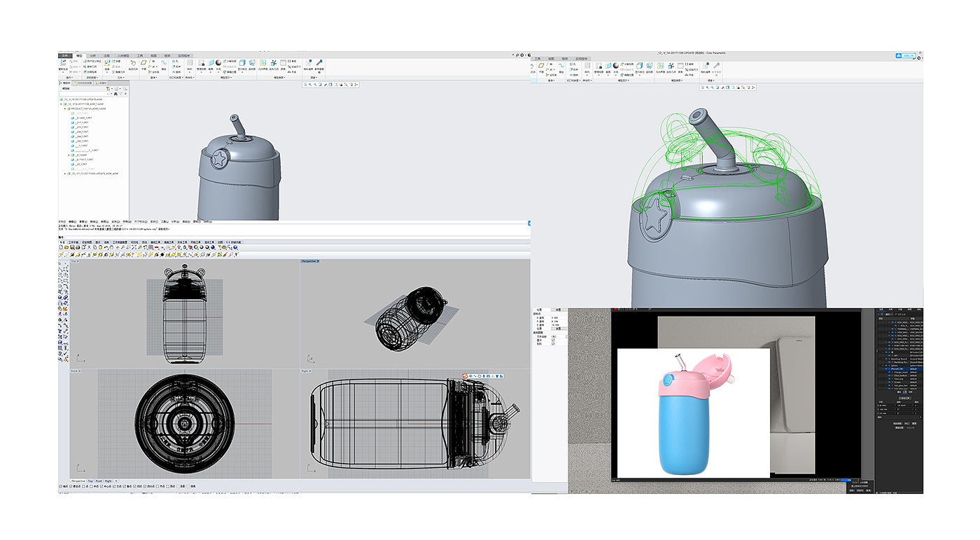The image size is (980, 540).
Task: Click the Sogou input method S icon
Action: tap(465, 376)
